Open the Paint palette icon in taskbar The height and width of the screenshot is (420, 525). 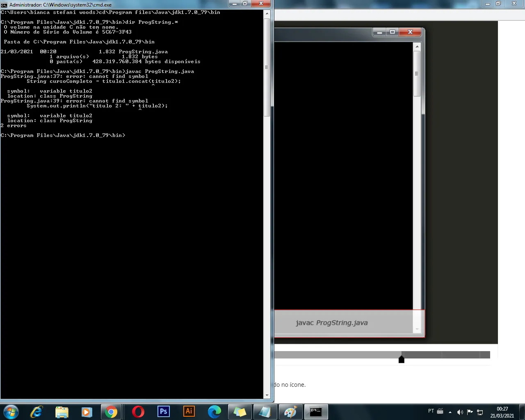[x=290, y=412]
